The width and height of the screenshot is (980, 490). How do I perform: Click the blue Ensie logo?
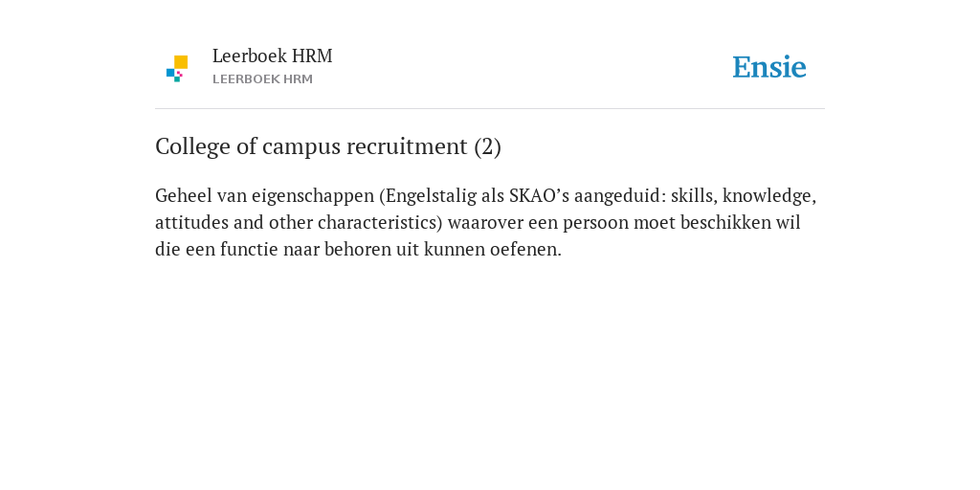(x=769, y=67)
